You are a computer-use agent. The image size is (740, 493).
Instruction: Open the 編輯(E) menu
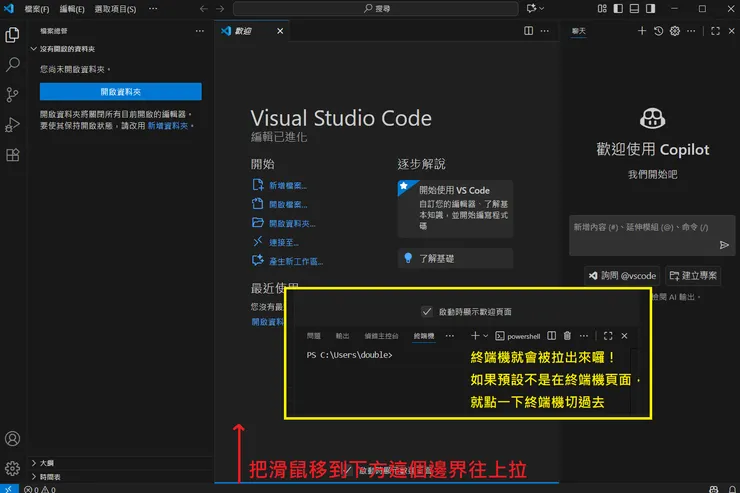coord(72,9)
